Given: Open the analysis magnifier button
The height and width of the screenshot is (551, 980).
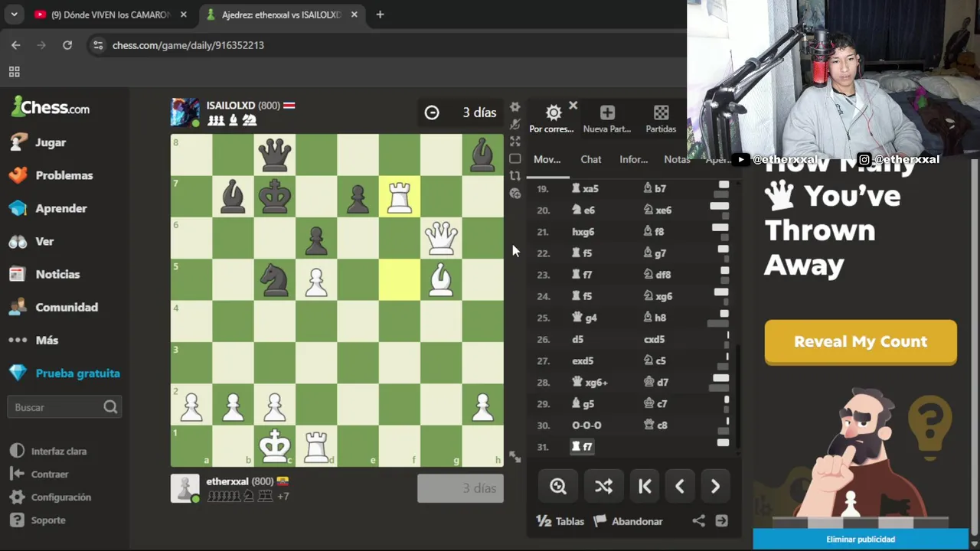Looking at the screenshot, I should click(558, 487).
